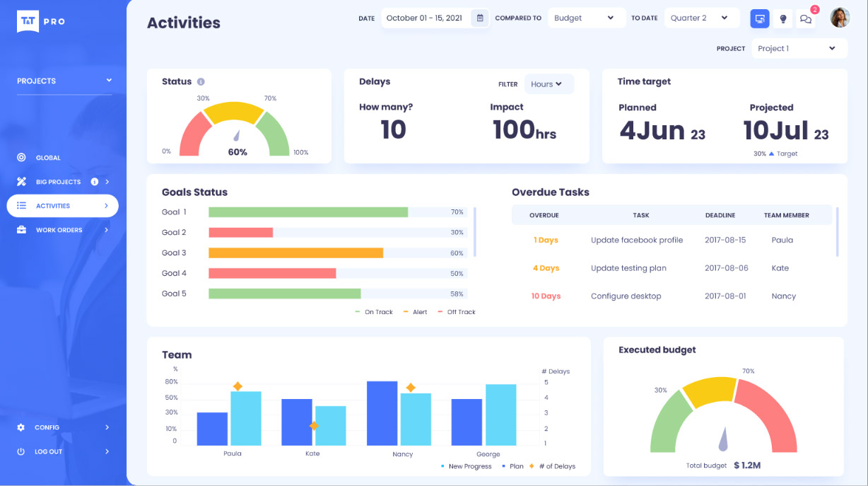The width and height of the screenshot is (868, 486).
Task: Click the Status info icon
Action: coord(201,82)
